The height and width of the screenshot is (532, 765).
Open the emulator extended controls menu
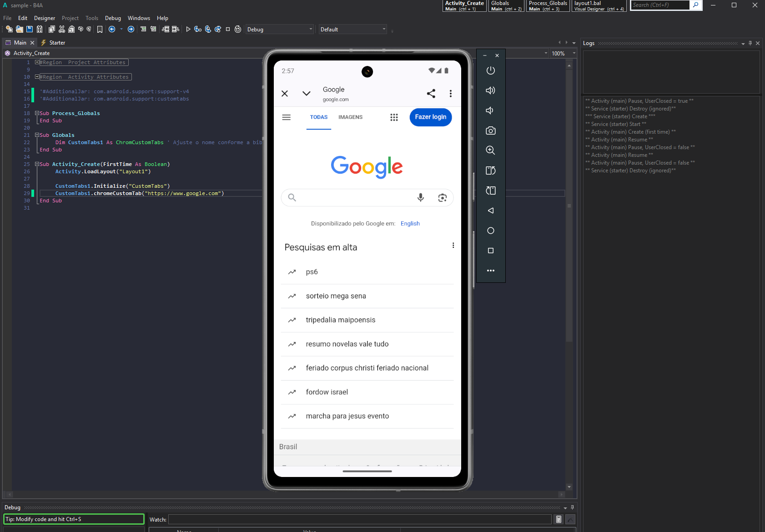(490, 271)
